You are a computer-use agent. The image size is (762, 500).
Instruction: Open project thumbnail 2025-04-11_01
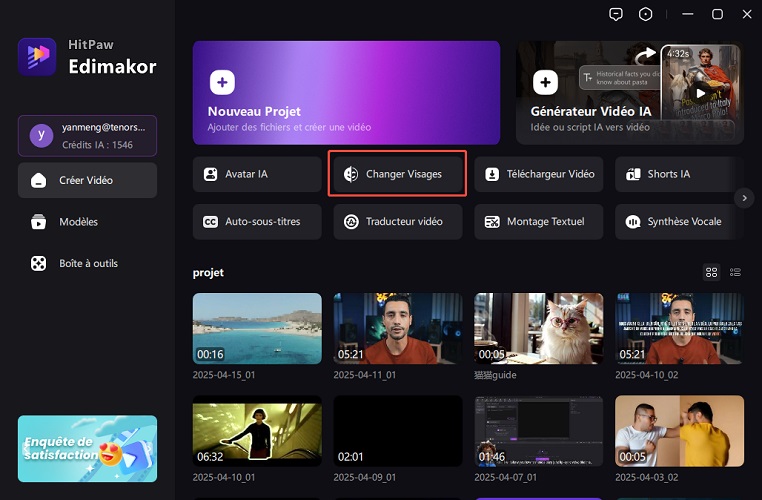click(398, 328)
